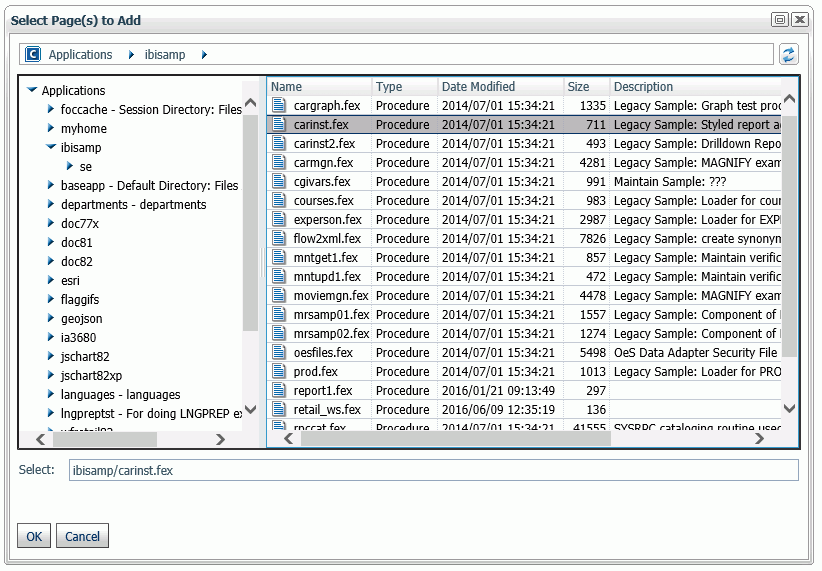Image resolution: width=822 pixels, height=571 pixels.
Task: Cancel the Select Page(s) dialog
Action: [x=82, y=536]
